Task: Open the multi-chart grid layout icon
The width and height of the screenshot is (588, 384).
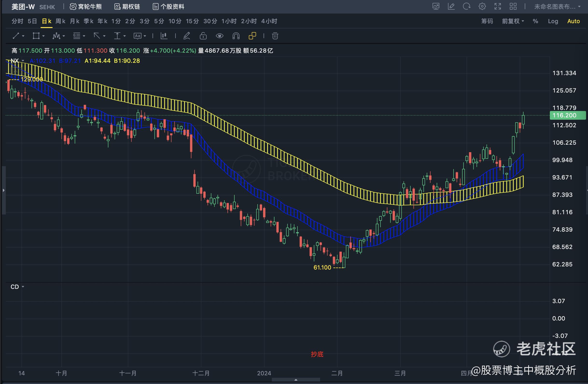Action: coord(513,7)
